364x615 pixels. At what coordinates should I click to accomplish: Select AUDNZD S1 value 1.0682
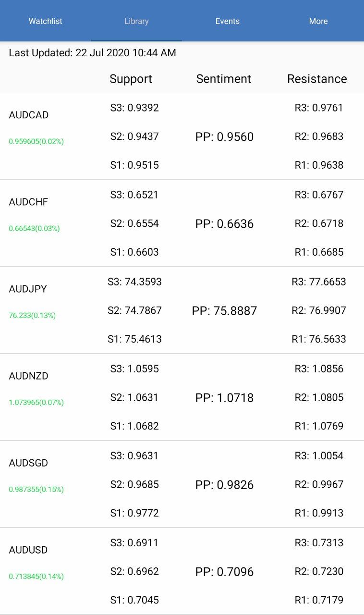click(x=134, y=426)
